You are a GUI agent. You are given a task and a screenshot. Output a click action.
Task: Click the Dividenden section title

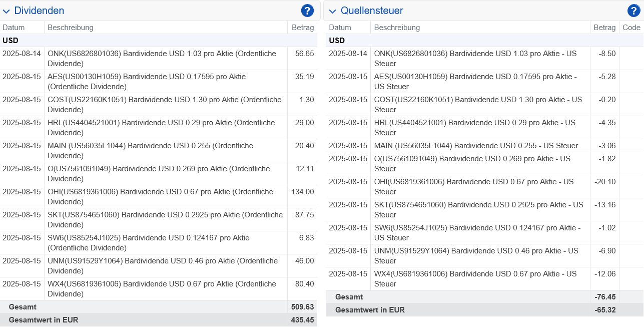pos(39,11)
